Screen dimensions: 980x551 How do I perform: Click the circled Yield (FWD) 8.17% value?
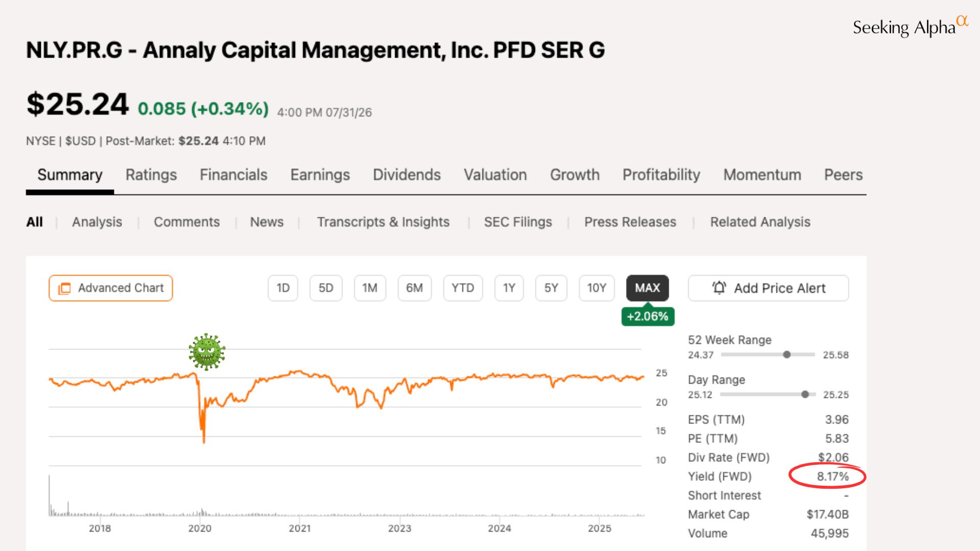coord(832,477)
